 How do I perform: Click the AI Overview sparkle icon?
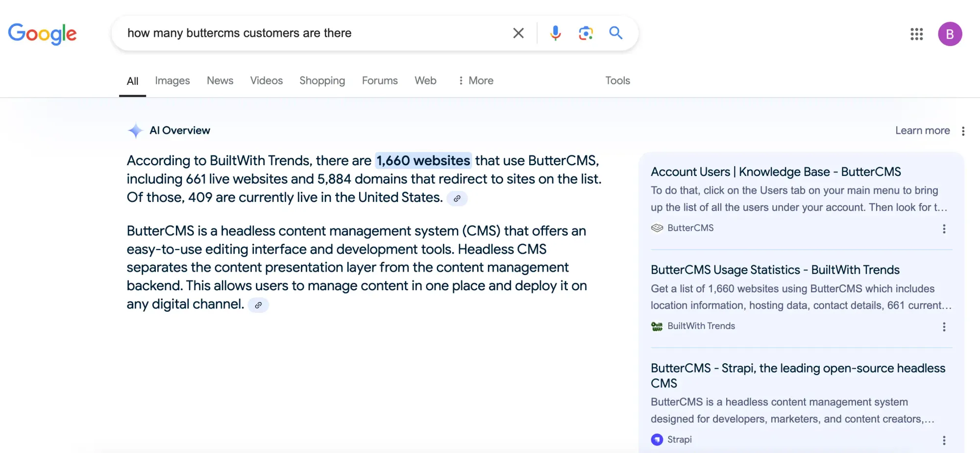135,130
